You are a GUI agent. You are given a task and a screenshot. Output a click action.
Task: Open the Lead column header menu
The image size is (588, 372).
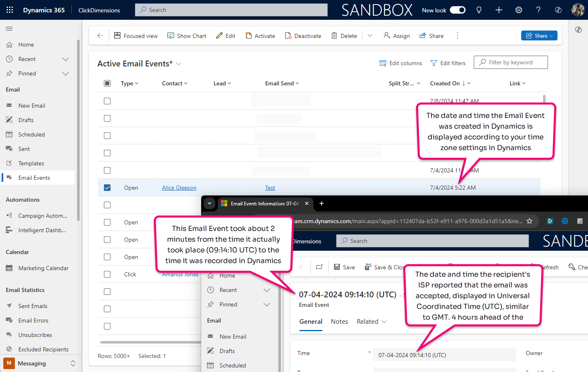(222, 83)
